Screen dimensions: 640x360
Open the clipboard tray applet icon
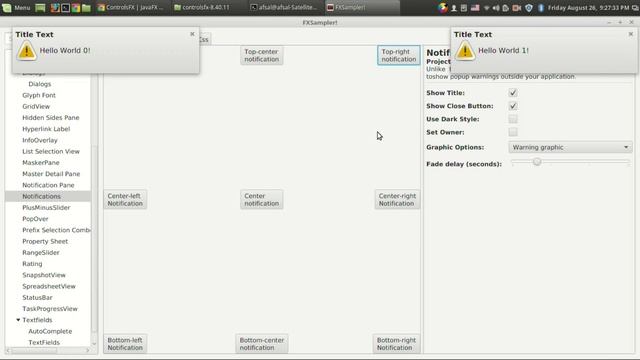464,8
